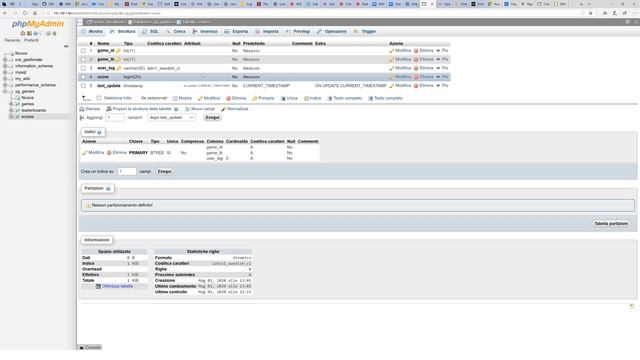Click the Console bar icon at bottom
The width and height of the screenshot is (640, 360).
pyautogui.click(x=82, y=348)
